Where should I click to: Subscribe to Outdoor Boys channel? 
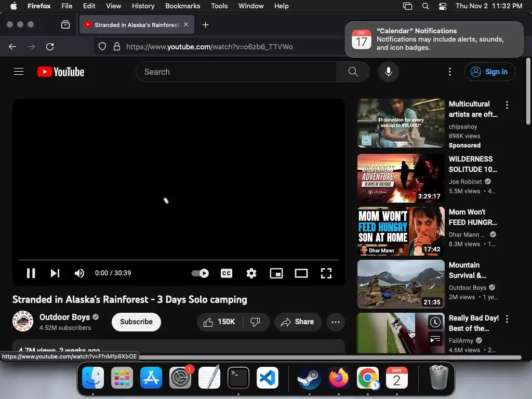click(x=136, y=322)
